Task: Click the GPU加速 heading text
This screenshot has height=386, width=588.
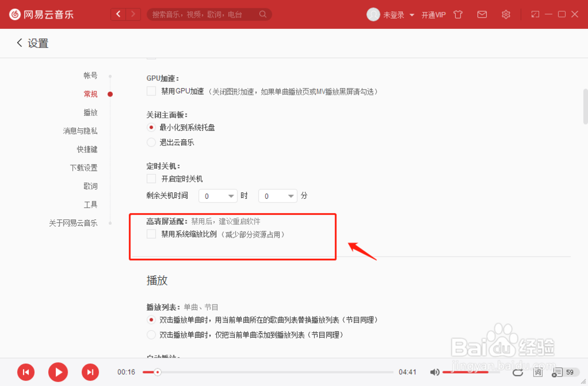Action: point(162,78)
